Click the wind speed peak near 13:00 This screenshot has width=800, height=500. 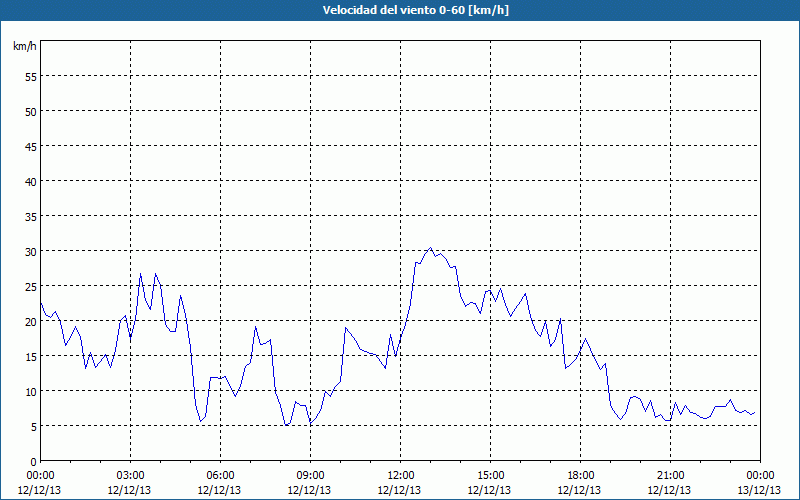(431, 248)
